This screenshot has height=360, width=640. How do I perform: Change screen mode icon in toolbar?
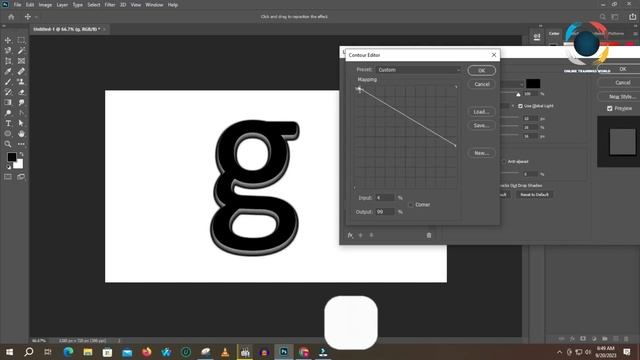pos(21,177)
